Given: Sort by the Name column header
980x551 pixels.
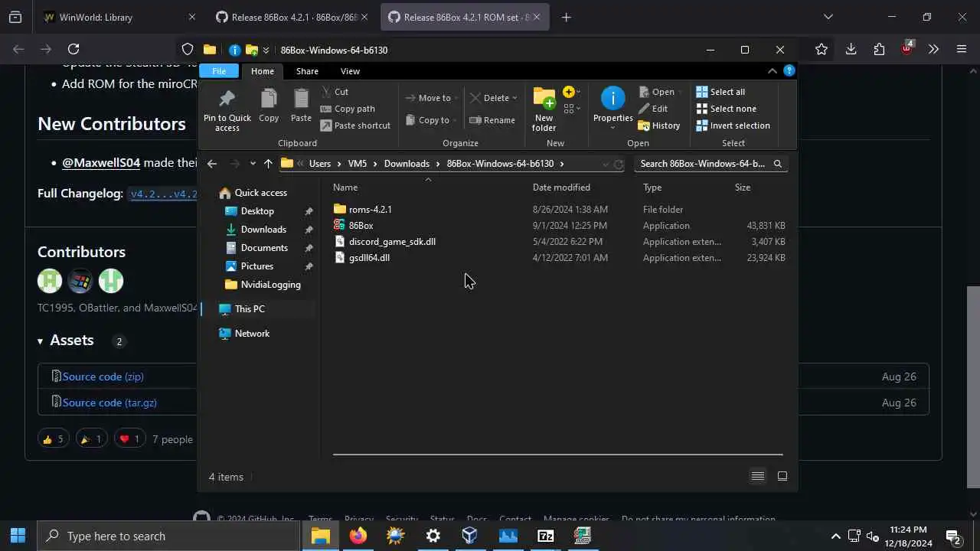Looking at the screenshot, I should (x=345, y=187).
